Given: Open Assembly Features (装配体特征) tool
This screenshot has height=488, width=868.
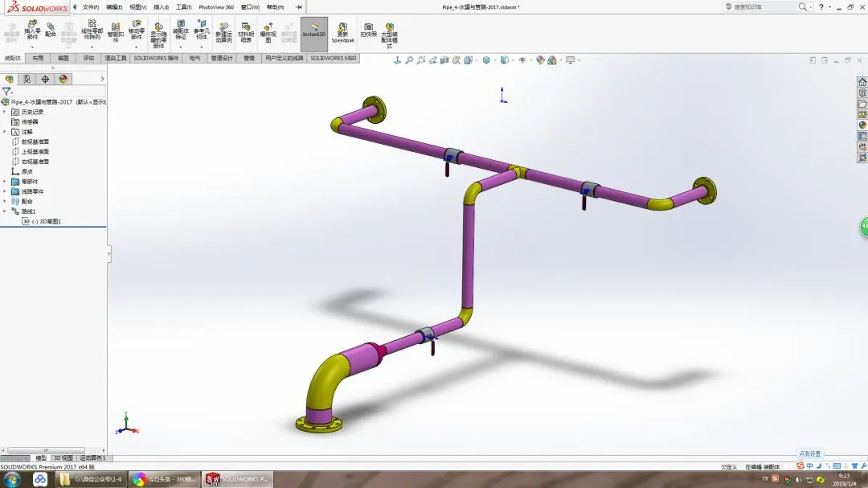Looking at the screenshot, I should point(181,30).
